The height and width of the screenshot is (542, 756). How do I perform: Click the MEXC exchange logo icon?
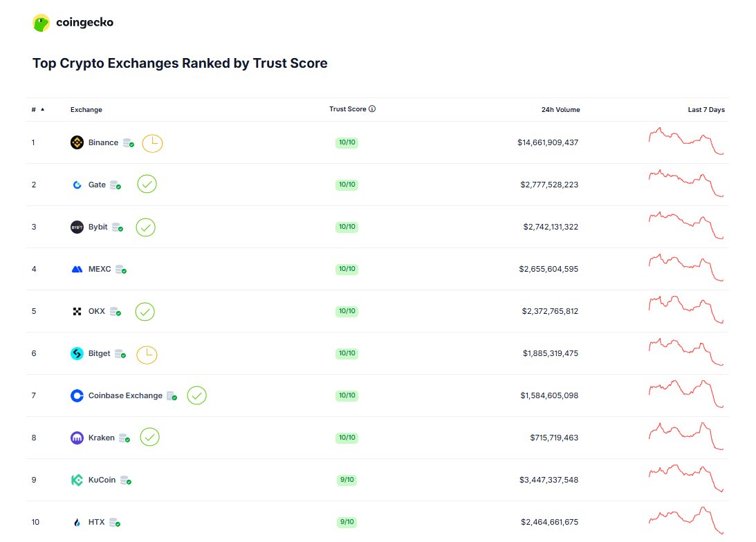(x=77, y=270)
